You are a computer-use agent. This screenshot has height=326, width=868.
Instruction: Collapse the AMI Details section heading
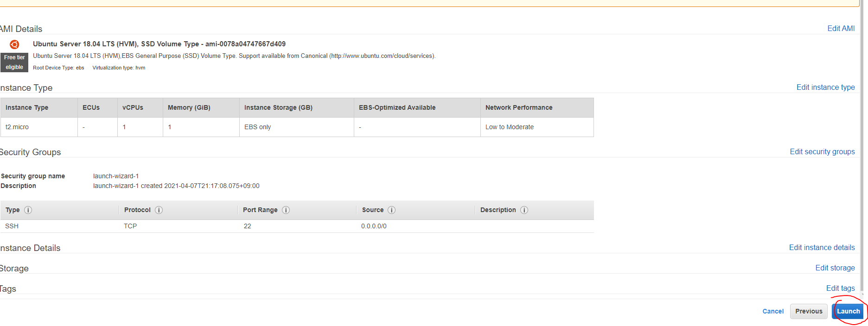click(21, 29)
